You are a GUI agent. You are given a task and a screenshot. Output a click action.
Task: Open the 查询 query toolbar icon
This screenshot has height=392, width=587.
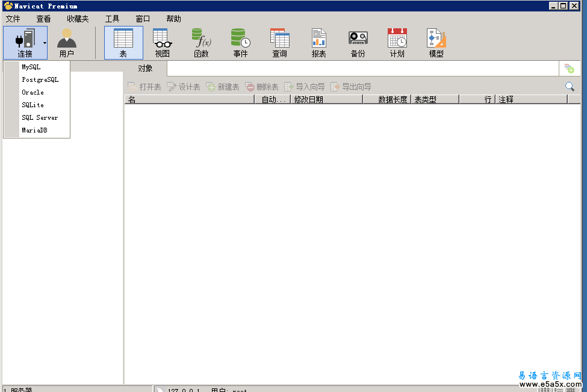click(x=279, y=43)
